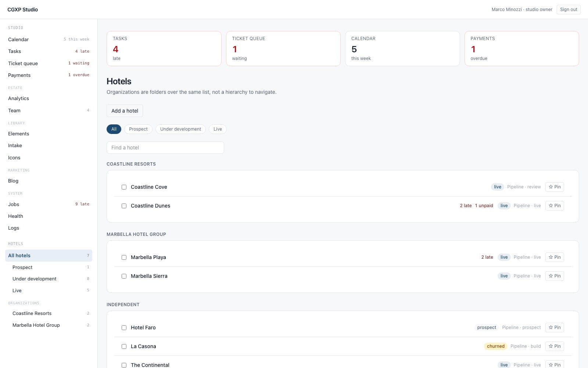This screenshot has height=368, width=588.
Task: Click the Add a hotel button
Action: click(125, 111)
